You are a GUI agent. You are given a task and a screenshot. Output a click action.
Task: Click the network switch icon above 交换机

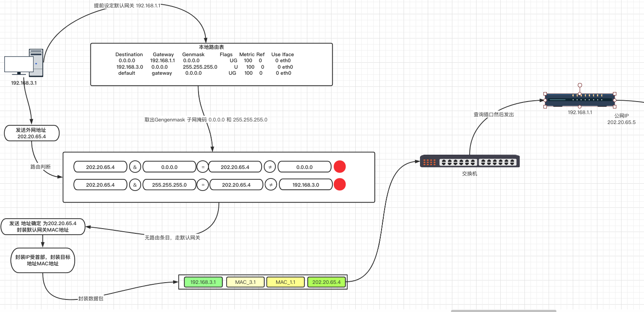click(x=470, y=162)
